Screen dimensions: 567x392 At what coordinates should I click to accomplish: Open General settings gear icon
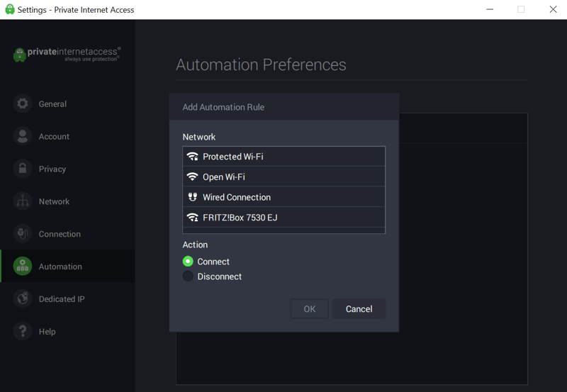click(23, 103)
